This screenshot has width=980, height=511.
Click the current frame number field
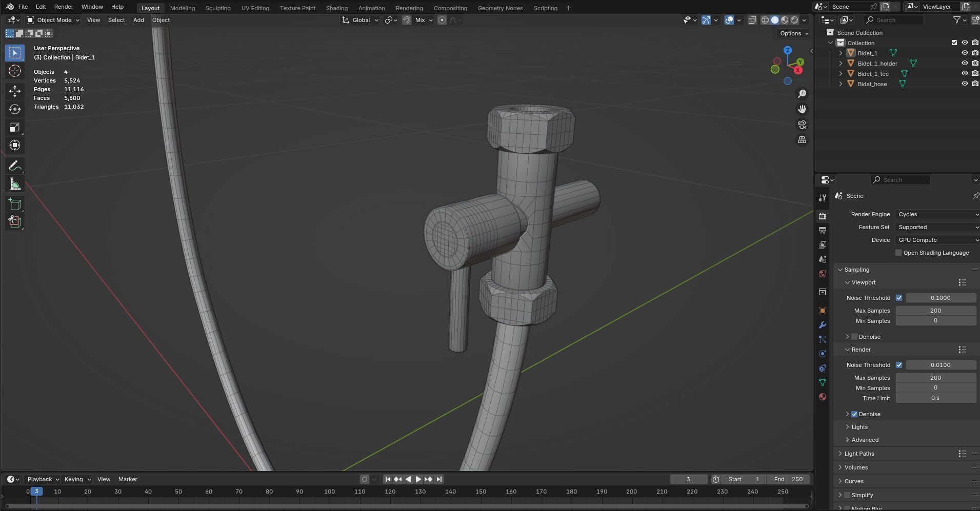tap(689, 479)
